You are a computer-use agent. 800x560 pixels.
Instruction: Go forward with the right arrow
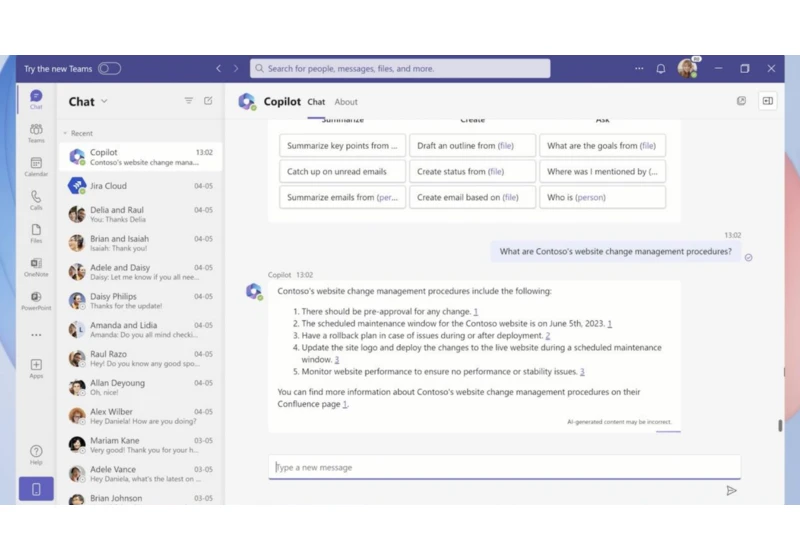point(236,68)
